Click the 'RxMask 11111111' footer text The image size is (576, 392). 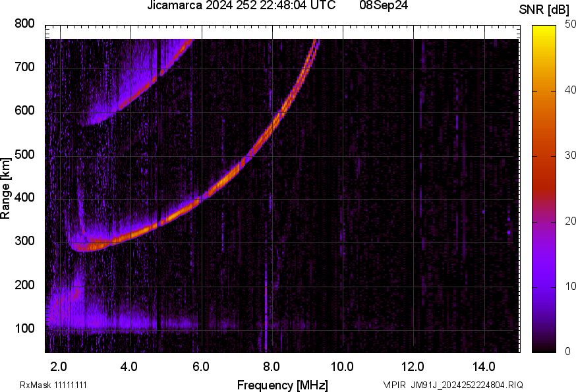coord(53,385)
